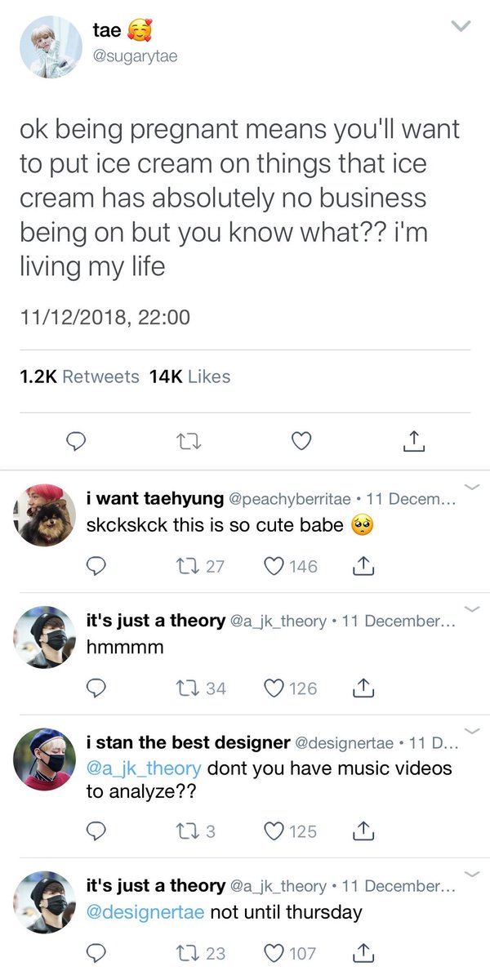Expand options chevron on designertae reply

pyautogui.click(x=471, y=732)
